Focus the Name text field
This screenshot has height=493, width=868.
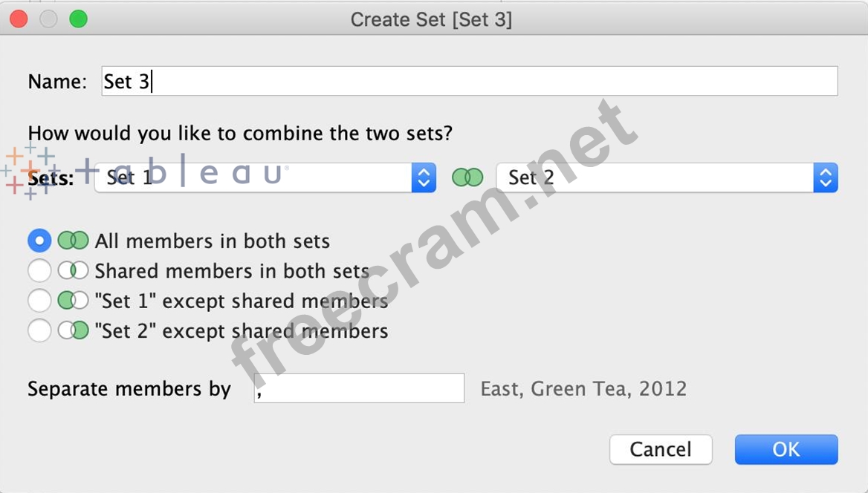(x=468, y=81)
